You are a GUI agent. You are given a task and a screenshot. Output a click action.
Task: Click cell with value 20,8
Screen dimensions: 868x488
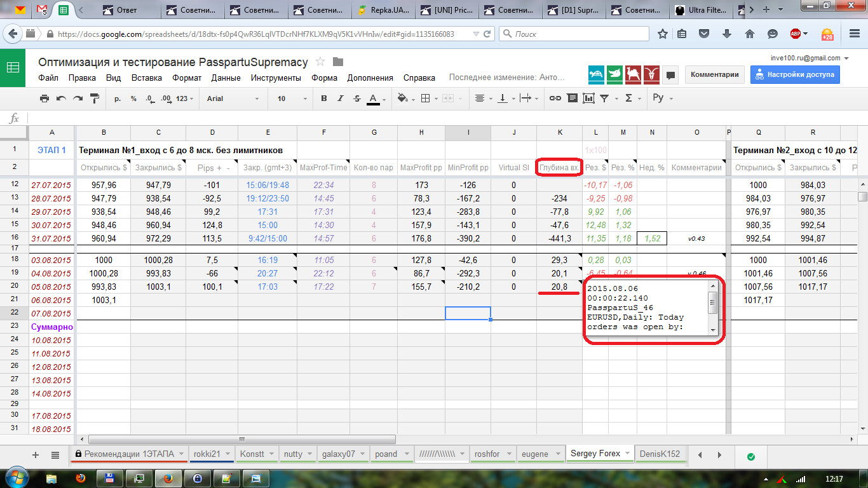point(560,287)
